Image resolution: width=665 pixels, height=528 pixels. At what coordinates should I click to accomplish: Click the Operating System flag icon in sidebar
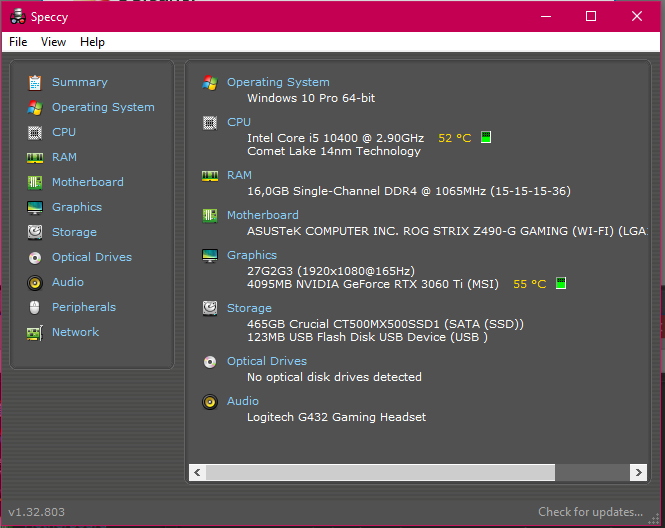point(35,108)
